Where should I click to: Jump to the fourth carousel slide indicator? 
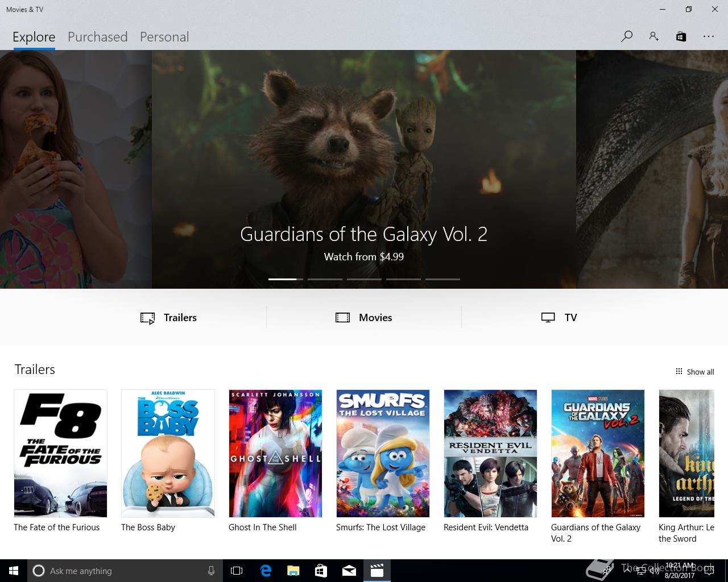[403, 279]
